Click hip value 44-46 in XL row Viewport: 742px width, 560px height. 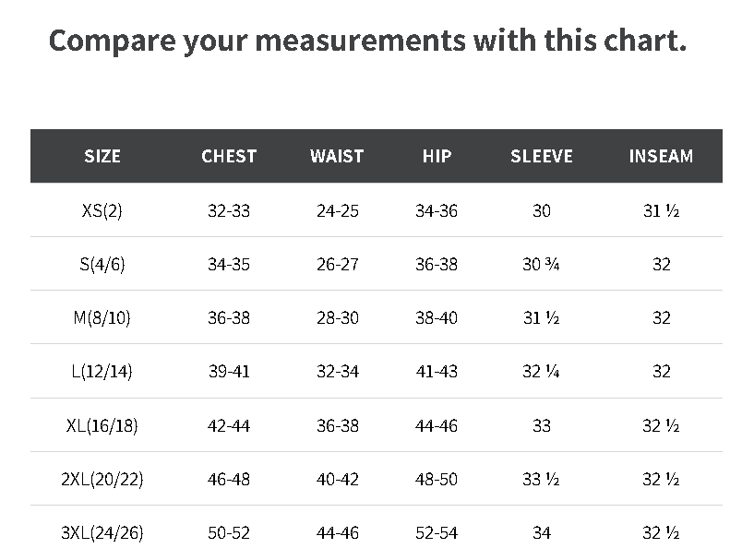437,425
